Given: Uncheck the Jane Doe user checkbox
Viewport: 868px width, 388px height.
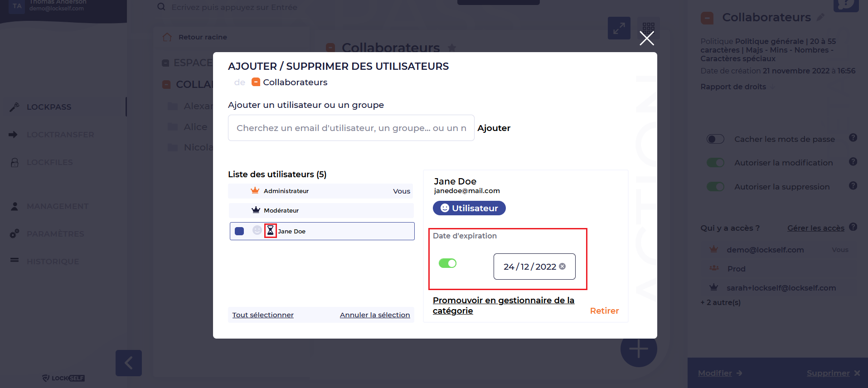Looking at the screenshot, I should 239,231.
